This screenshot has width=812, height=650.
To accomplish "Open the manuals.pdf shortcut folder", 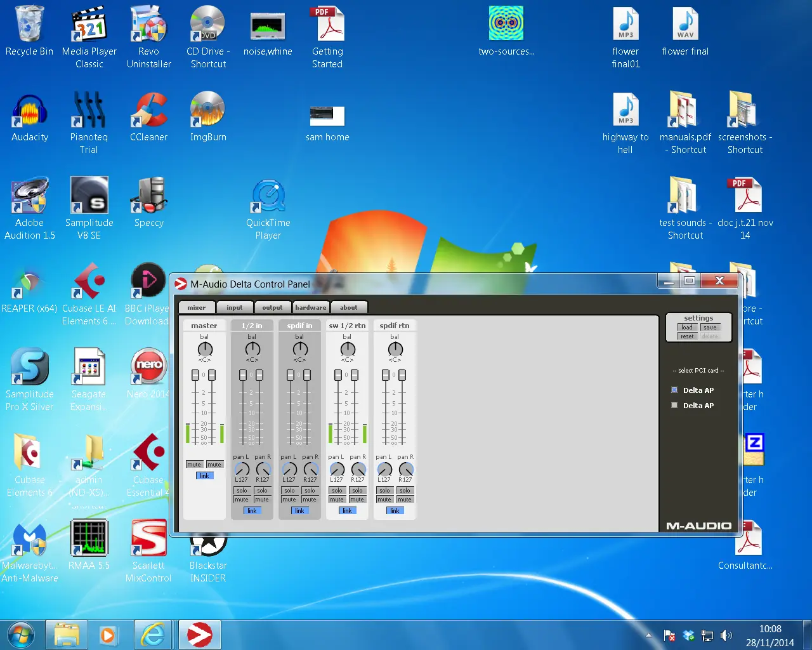I will [685, 123].
